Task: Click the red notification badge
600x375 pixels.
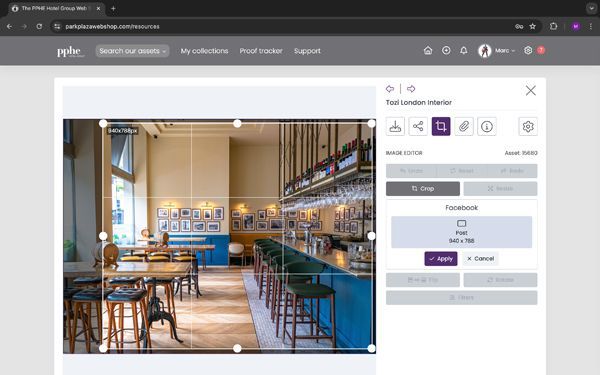Action: click(x=541, y=50)
